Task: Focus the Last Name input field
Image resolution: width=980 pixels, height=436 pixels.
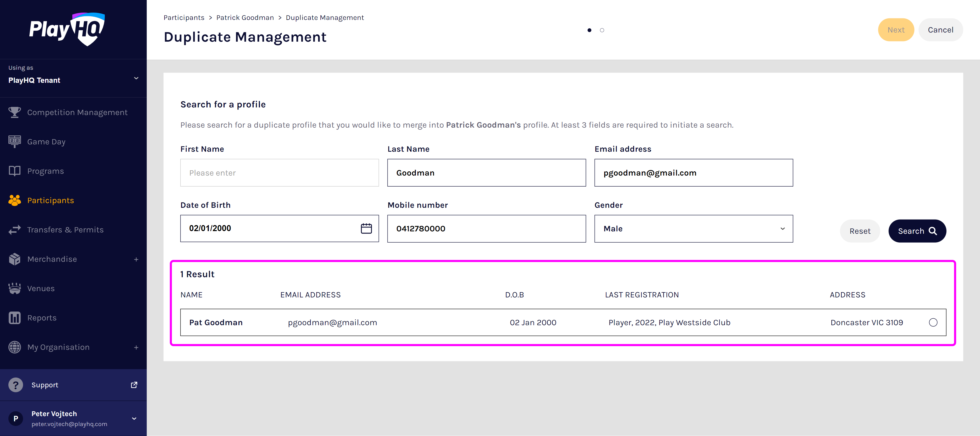Action: tap(486, 173)
